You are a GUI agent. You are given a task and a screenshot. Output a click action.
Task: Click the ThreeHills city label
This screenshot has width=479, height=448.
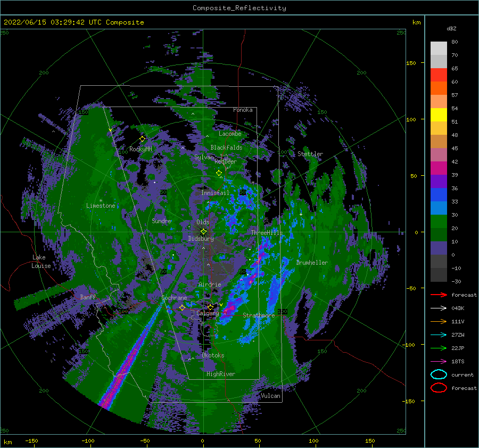click(267, 233)
